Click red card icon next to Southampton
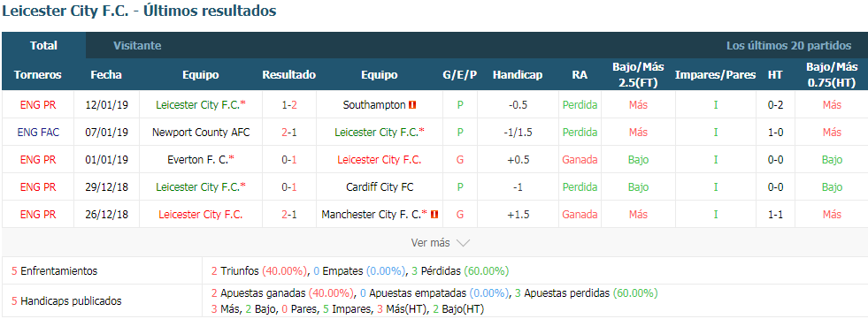Screen dimensions: 868x319 (413, 104)
